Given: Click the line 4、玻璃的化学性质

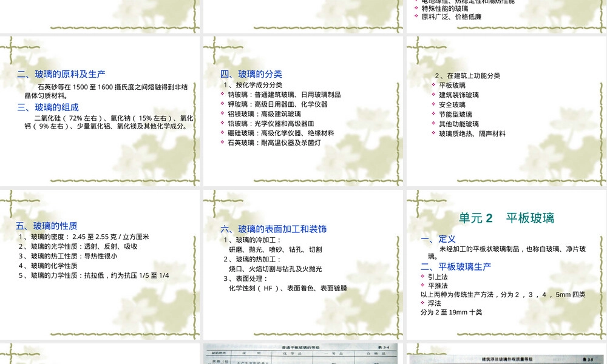Looking at the screenshot, I should pos(48,266).
